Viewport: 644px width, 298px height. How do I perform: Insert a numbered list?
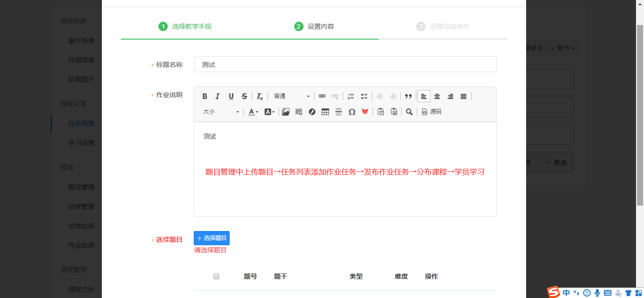click(351, 96)
